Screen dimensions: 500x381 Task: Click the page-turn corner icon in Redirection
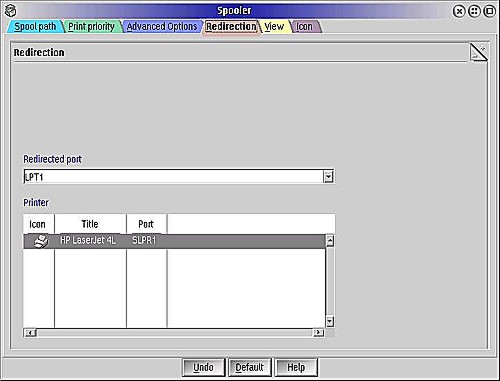(x=479, y=52)
